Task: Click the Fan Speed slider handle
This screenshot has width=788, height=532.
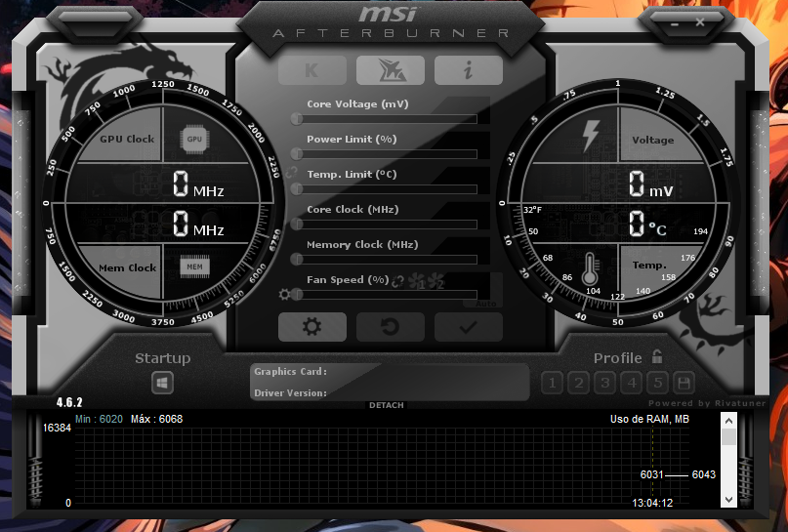Action: tap(297, 295)
